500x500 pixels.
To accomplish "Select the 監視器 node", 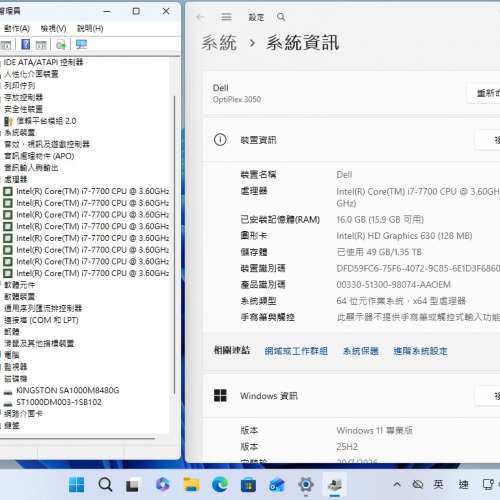I will click(16, 367).
